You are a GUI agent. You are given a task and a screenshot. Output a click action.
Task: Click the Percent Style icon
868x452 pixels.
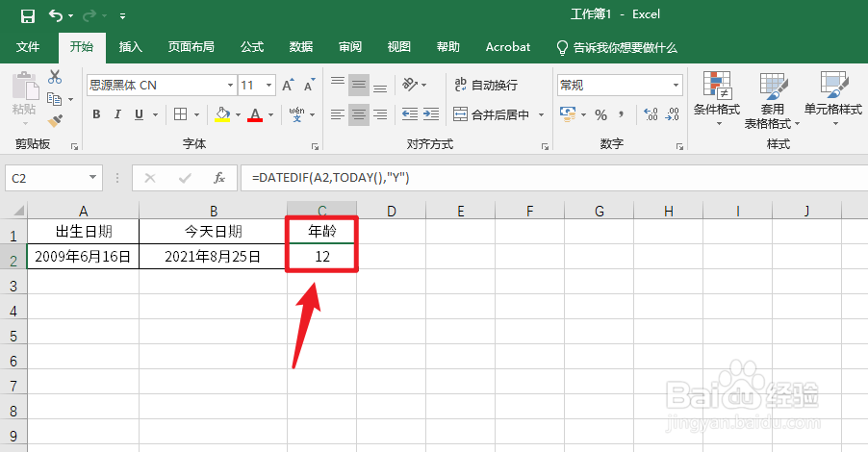[601, 114]
